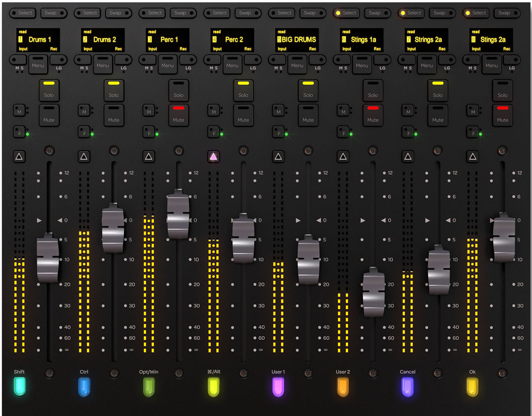Click the triangle attention button on Stings 2a

tap(473, 157)
